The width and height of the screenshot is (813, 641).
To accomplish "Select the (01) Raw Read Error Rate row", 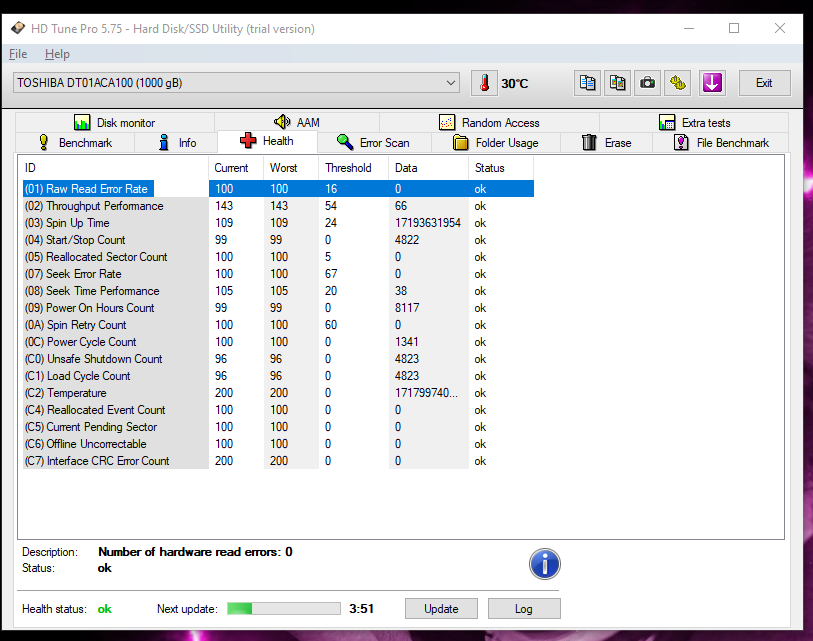I will [278, 189].
